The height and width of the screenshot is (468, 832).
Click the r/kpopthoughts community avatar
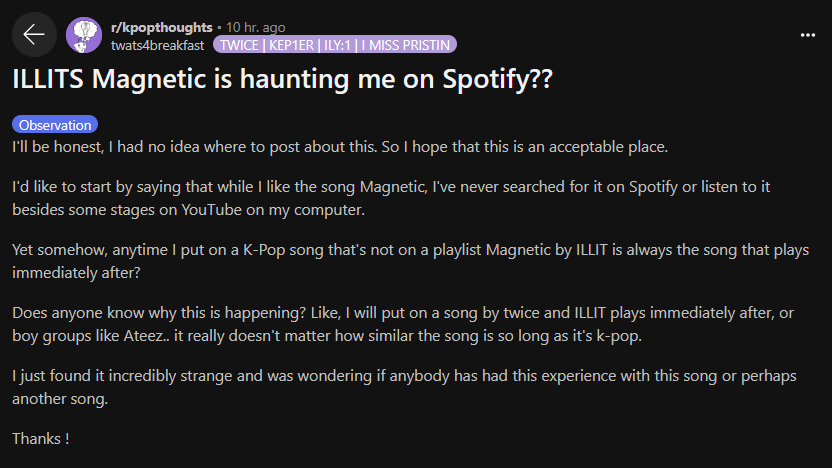coord(84,35)
